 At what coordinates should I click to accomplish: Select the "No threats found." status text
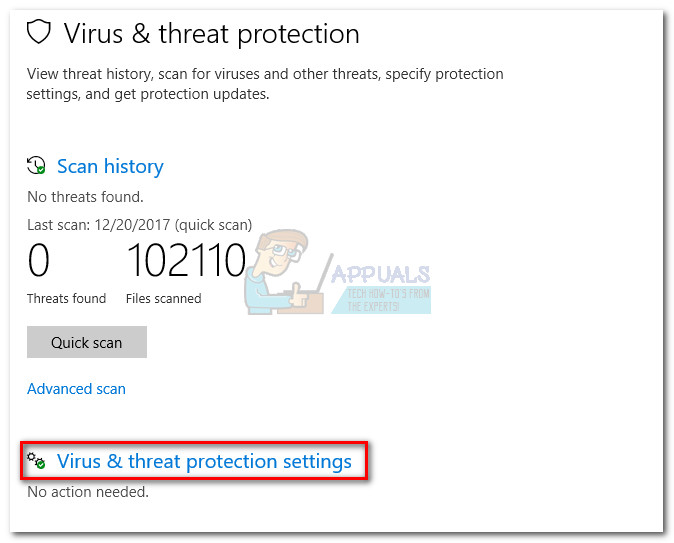[x=85, y=197]
